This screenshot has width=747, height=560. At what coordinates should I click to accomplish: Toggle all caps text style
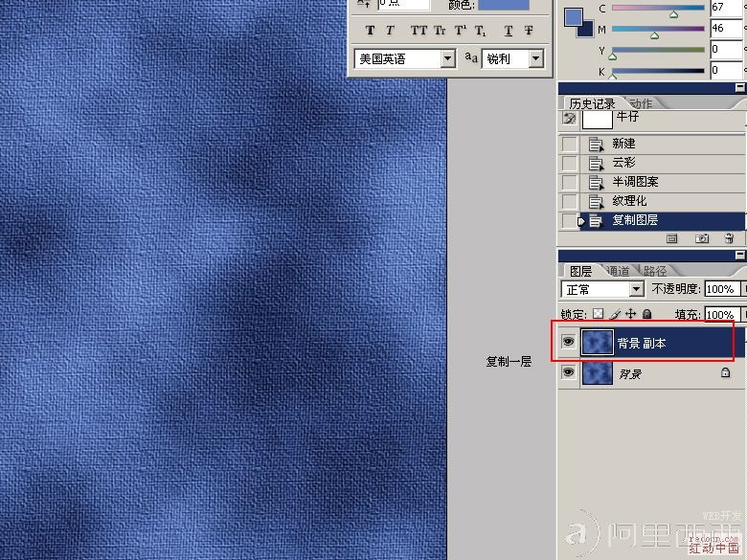pyautogui.click(x=419, y=31)
